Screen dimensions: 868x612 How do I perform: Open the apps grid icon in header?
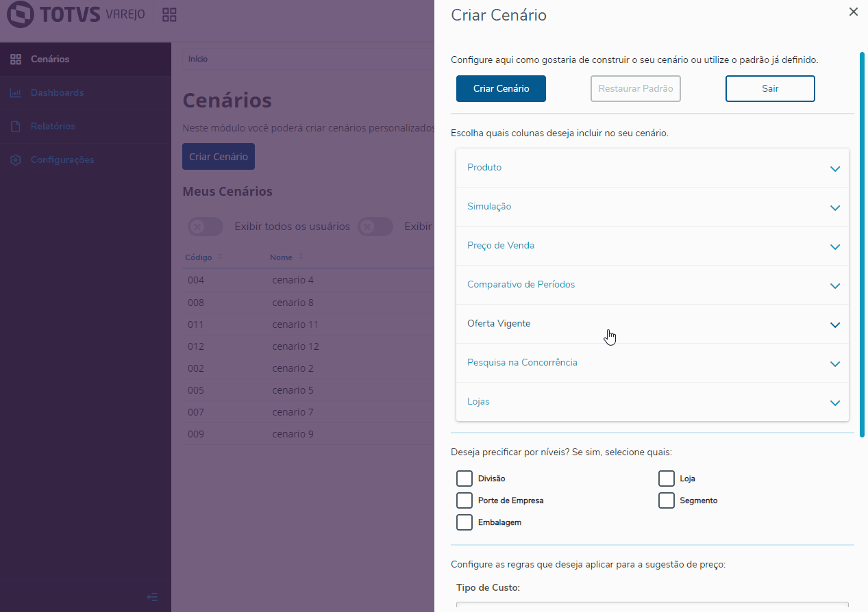coord(169,15)
